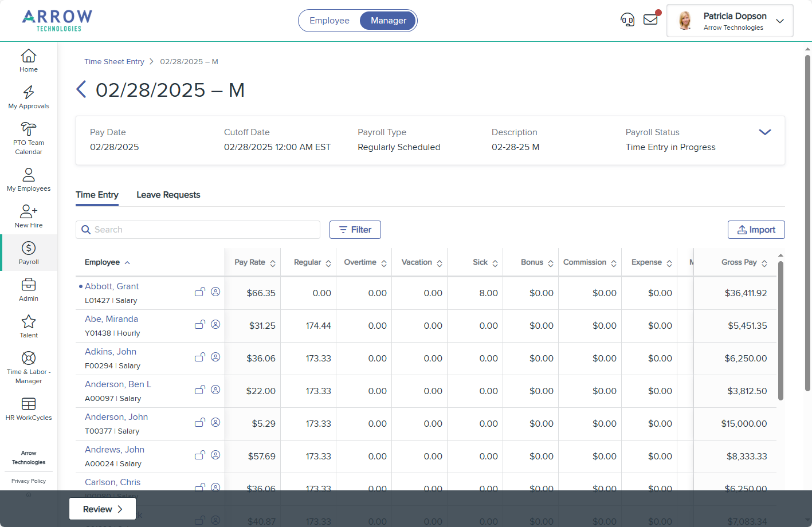Click the Import button

tap(756, 230)
